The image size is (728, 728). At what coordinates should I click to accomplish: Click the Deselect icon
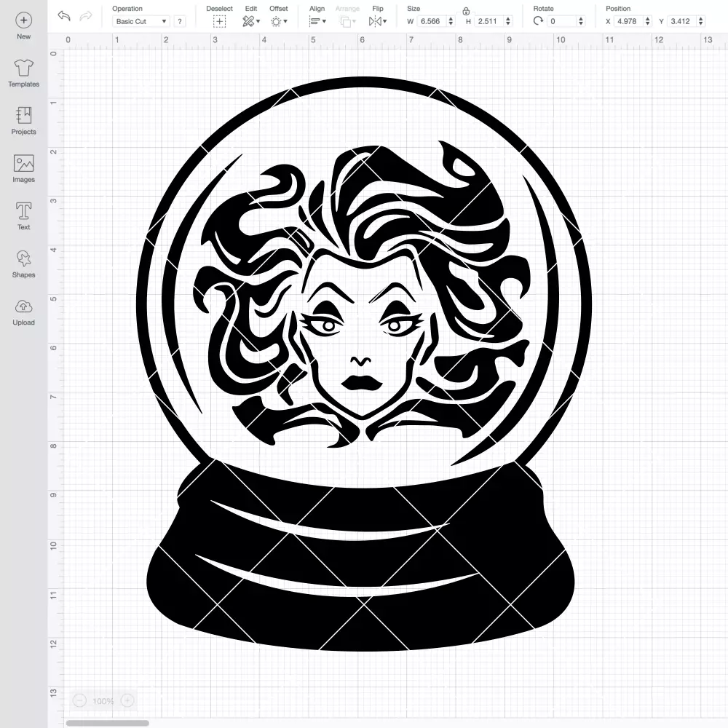[220, 21]
